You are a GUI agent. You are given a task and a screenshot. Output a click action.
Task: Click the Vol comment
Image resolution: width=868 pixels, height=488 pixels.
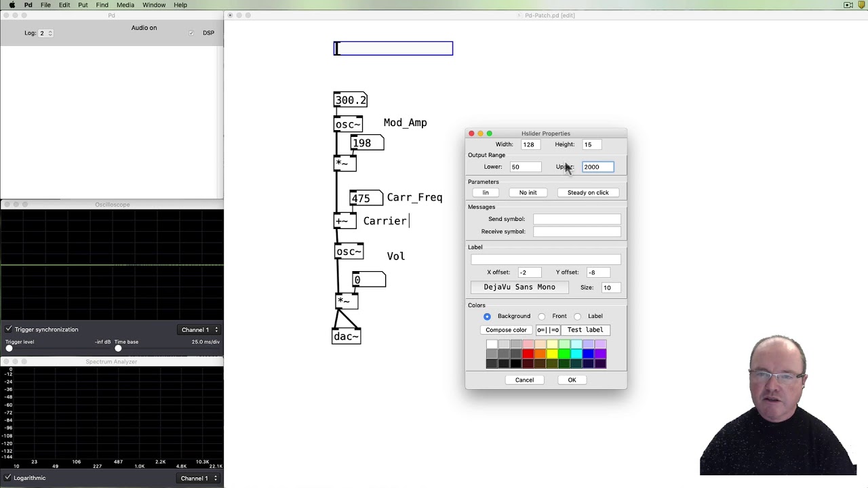click(396, 256)
